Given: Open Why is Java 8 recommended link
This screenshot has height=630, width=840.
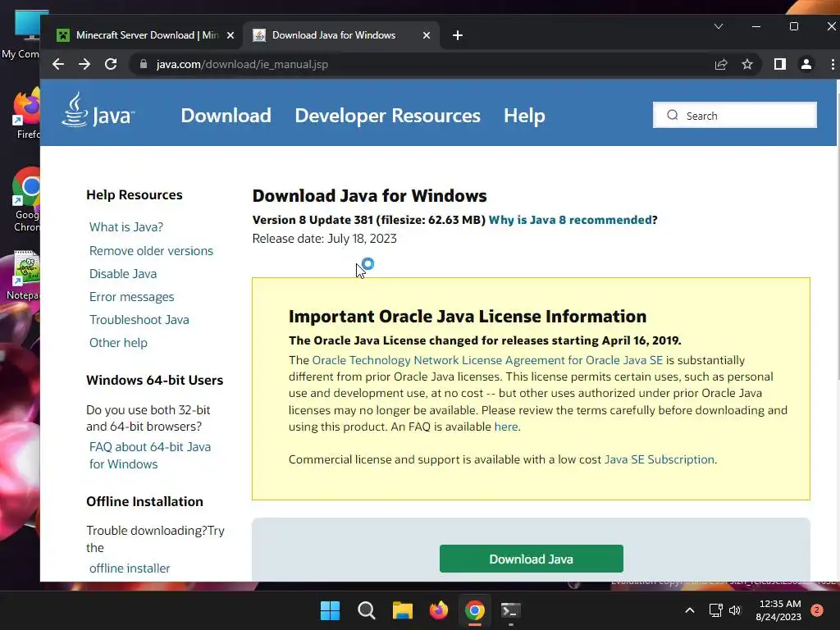Looking at the screenshot, I should pyautogui.click(x=570, y=220).
